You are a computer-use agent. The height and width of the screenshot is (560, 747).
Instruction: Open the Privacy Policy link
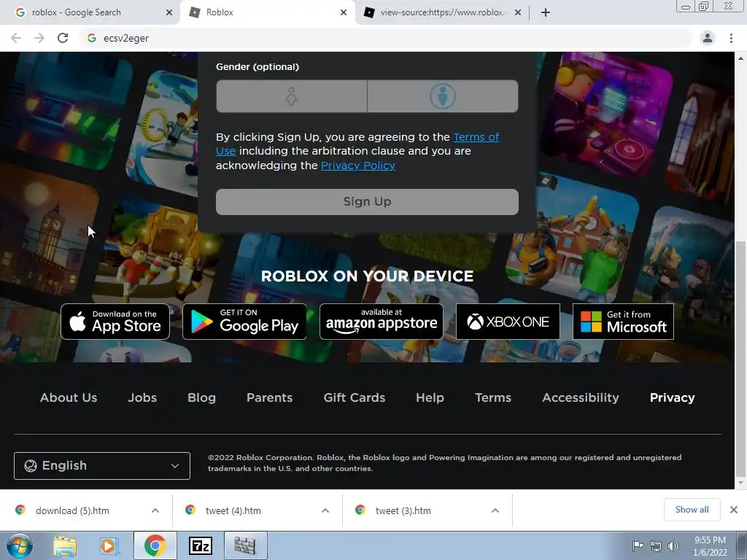(x=358, y=166)
